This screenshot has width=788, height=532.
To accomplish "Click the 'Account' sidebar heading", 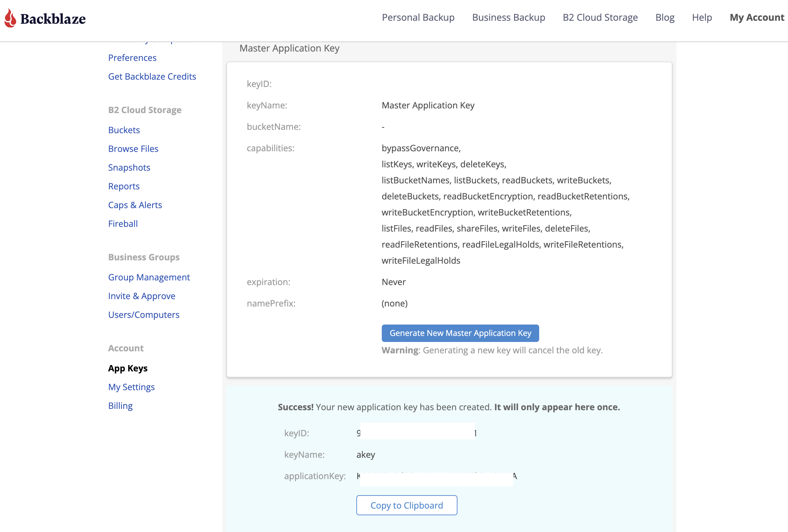I will click(x=126, y=348).
